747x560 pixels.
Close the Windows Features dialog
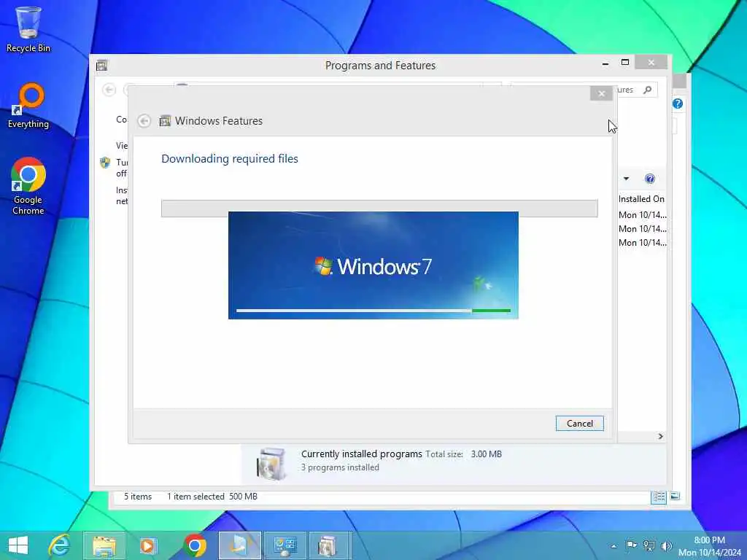click(601, 93)
